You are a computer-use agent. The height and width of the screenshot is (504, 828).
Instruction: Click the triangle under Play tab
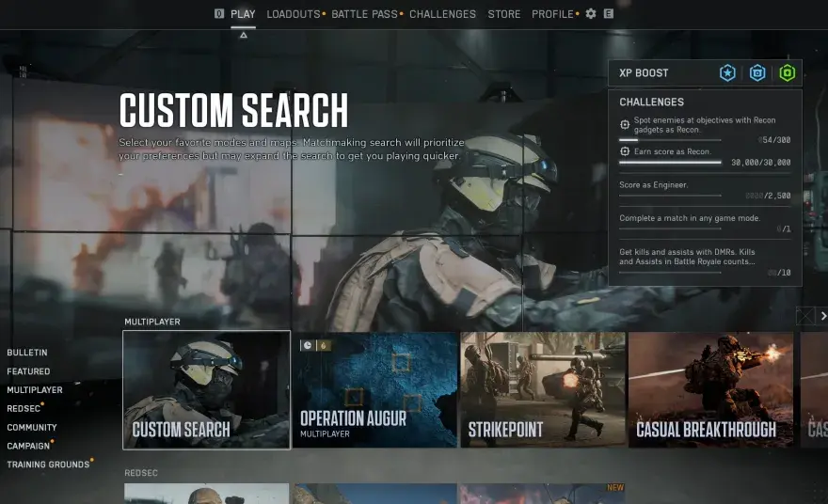click(244, 36)
